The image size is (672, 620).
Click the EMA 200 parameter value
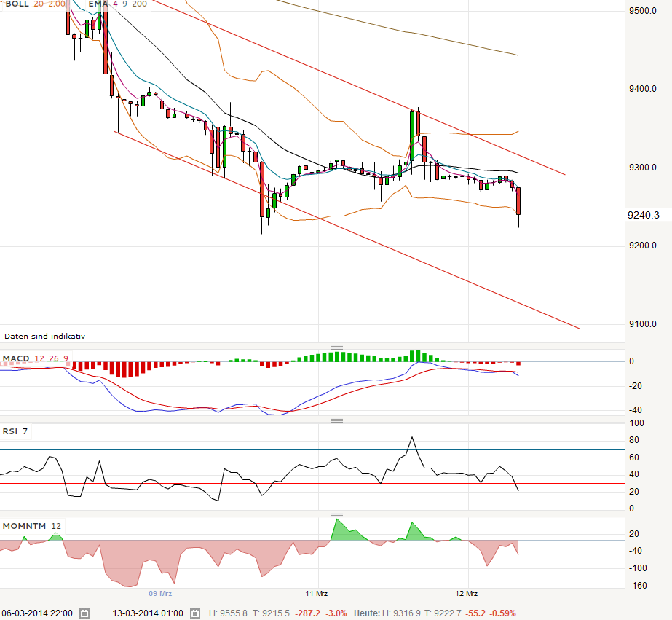click(x=139, y=4)
